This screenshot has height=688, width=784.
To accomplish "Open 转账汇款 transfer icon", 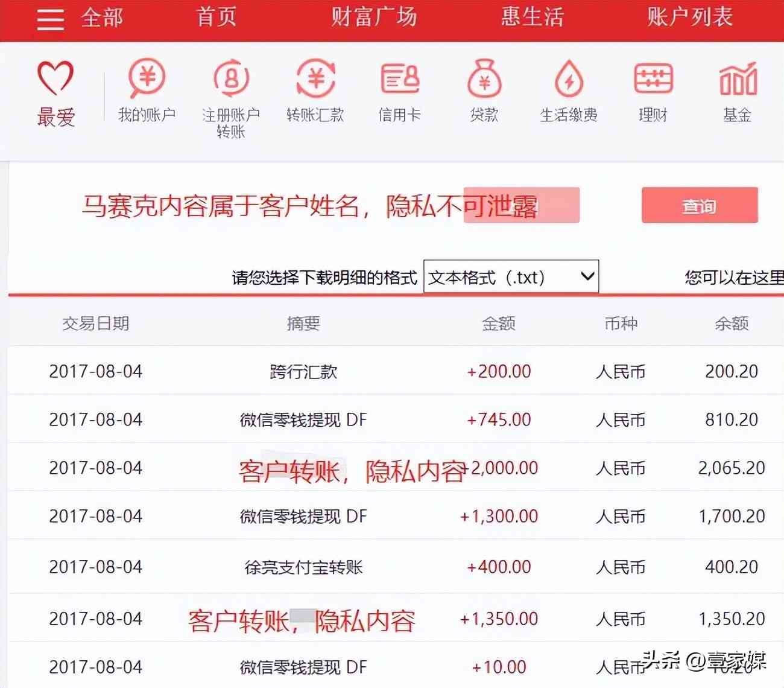I will click(315, 79).
